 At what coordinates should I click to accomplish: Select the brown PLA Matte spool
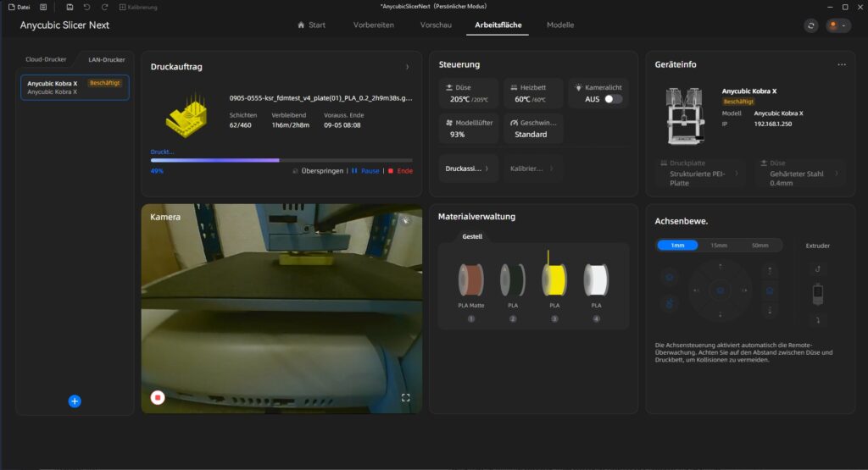point(471,279)
